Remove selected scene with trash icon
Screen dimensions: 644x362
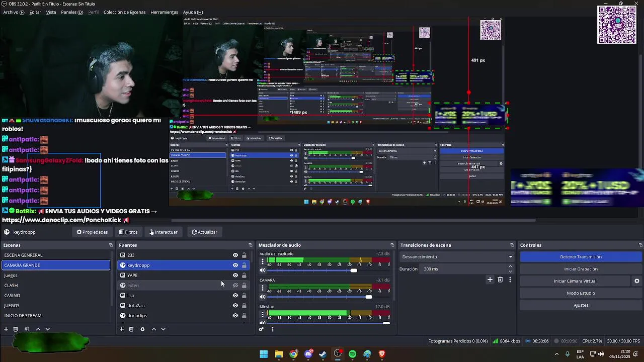(x=16, y=329)
